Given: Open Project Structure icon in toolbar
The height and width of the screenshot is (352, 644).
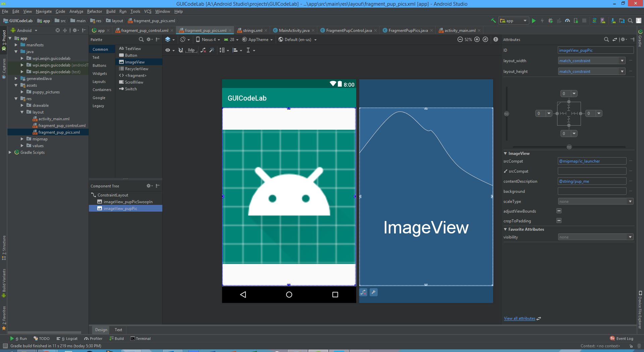Looking at the screenshot, I should (622, 20).
